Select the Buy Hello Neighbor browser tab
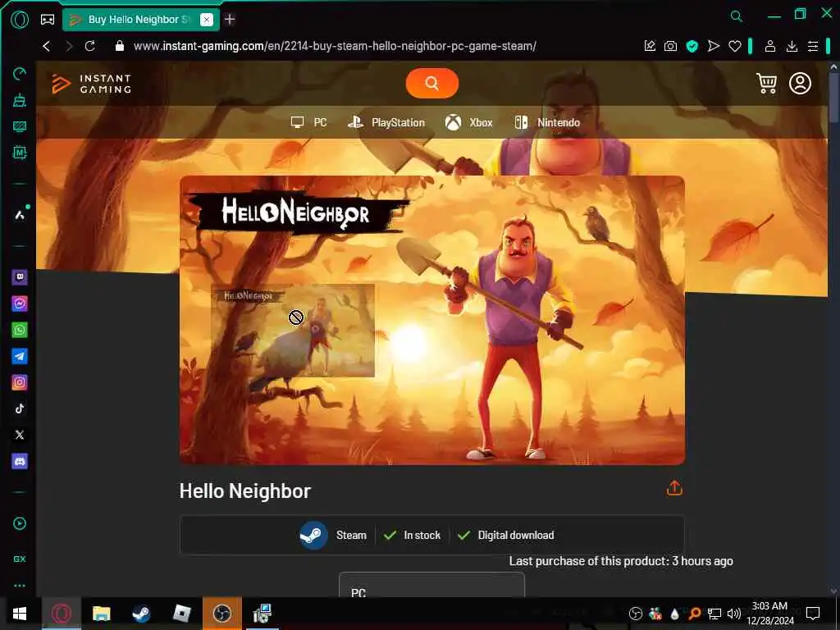Screen dimensions: 840x630 141,20
